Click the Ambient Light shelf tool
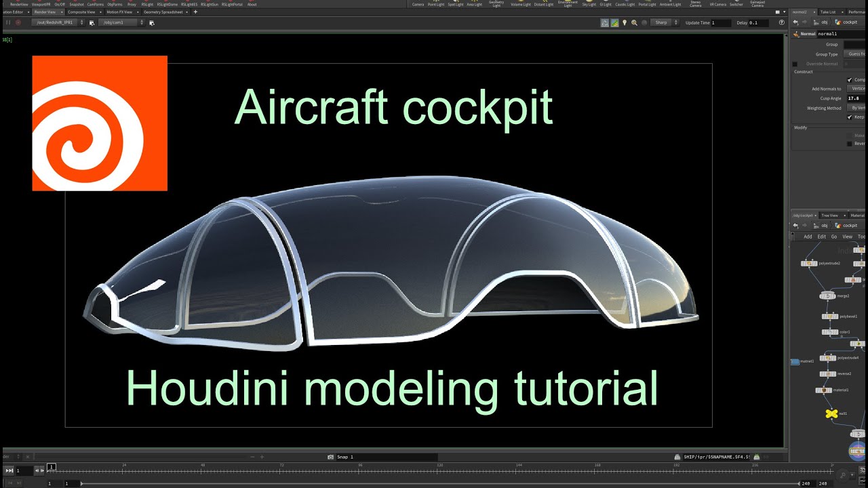Screen dimensions: 868x488 (671, 5)
